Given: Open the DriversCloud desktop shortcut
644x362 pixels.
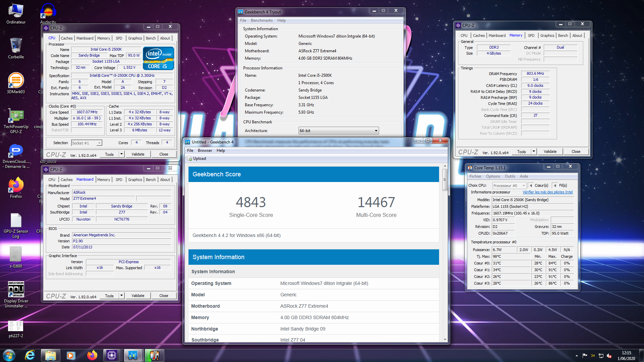Looking at the screenshot, I should [x=16, y=156].
